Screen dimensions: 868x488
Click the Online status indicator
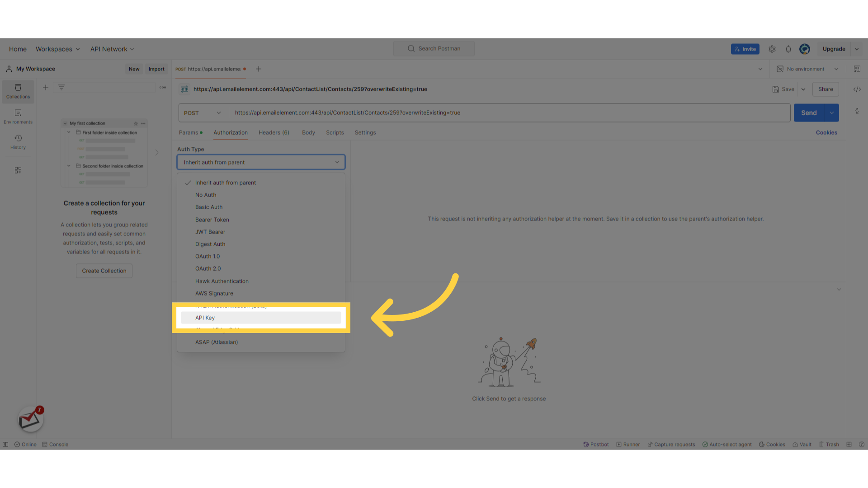pos(25,445)
